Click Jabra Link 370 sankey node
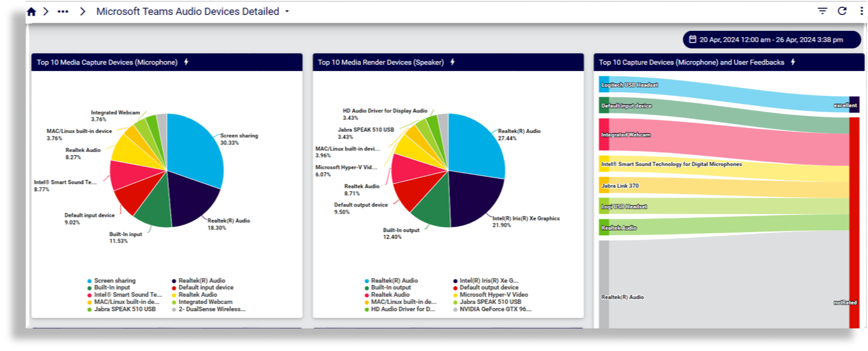This screenshot has height=351, width=868. 604,185
